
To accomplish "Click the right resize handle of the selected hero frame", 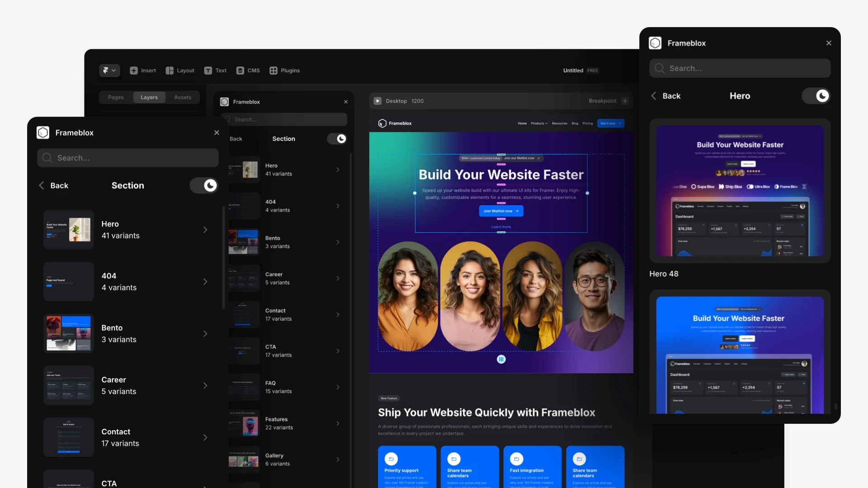I will coord(587,193).
